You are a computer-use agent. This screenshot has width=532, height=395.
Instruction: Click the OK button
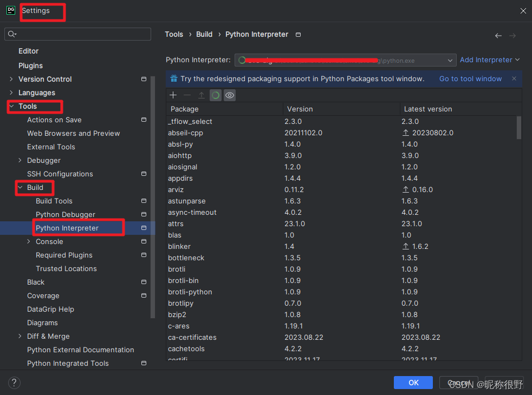[413, 383]
